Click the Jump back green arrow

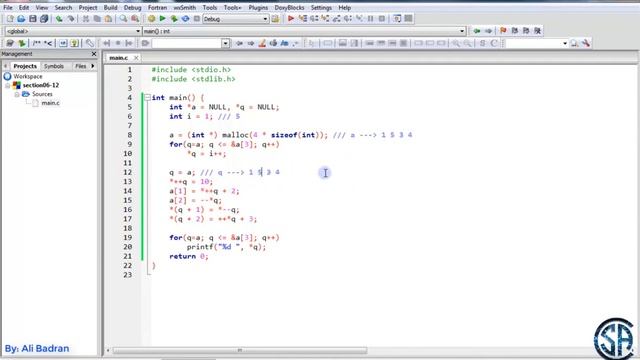[477, 31]
